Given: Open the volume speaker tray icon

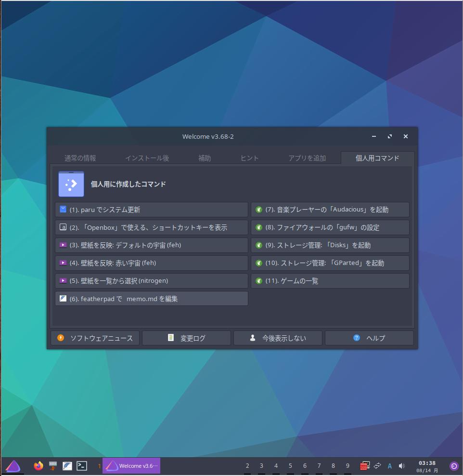Looking at the screenshot, I should point(402,466).
